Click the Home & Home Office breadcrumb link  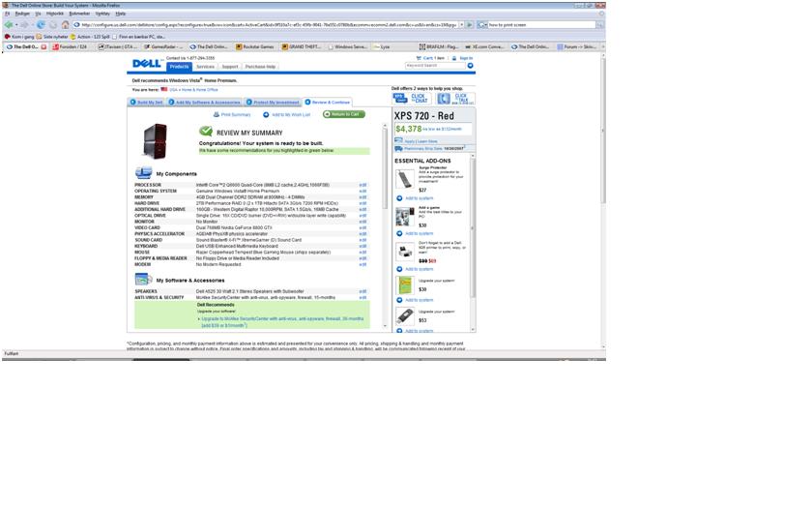click(x=199, y=90)
